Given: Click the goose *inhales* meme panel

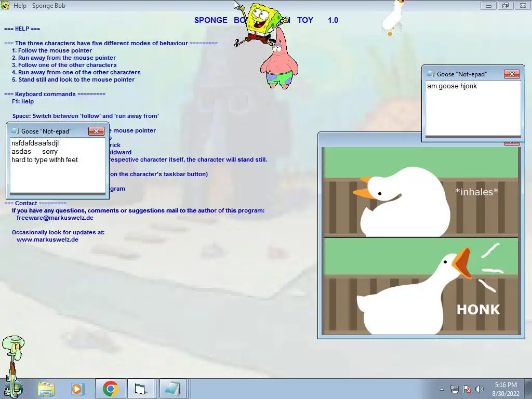Looking at the screenshot, I should point(421,192).
